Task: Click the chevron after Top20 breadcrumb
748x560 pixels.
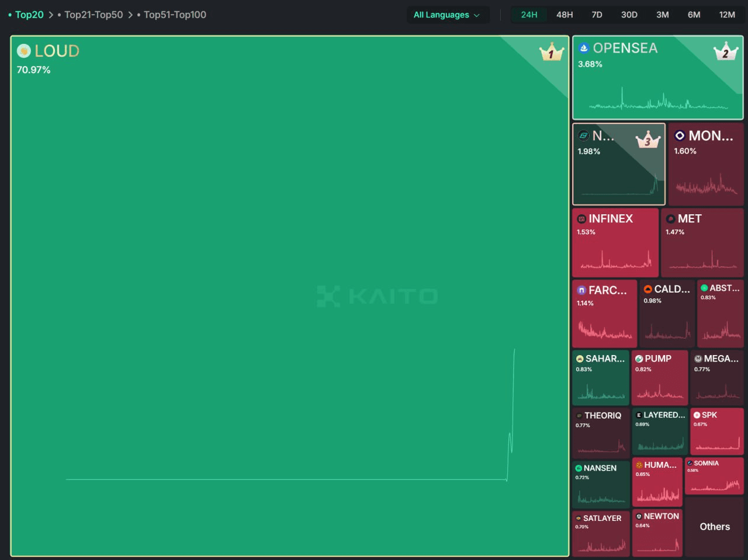Action: tap(51, 15)
